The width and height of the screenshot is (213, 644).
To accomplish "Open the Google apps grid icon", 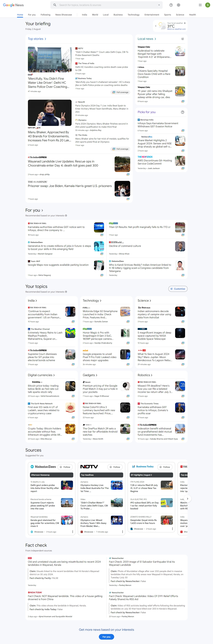I will (200, 5).
